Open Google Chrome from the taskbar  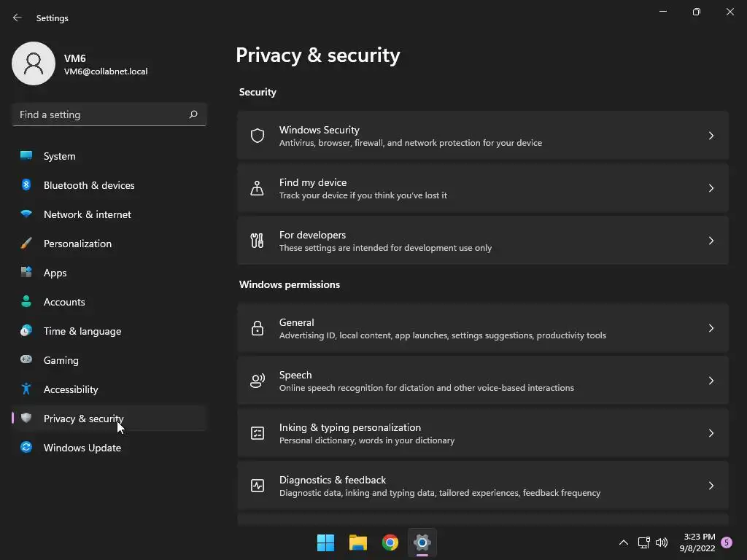(390, 542)
